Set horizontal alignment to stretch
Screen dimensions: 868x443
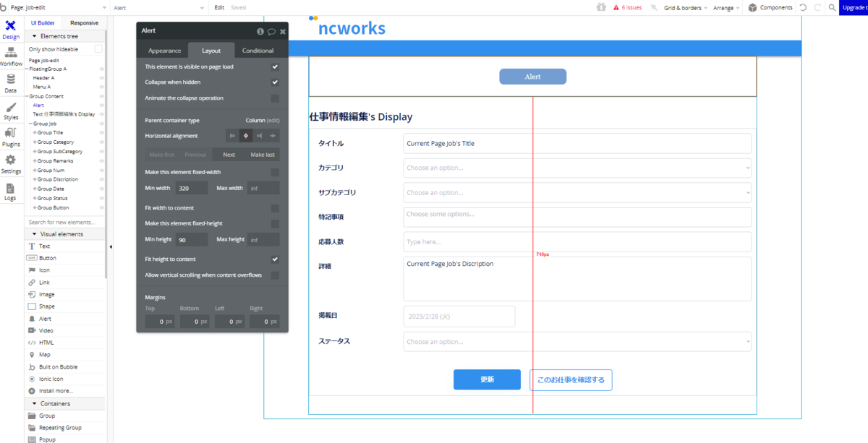(x=273, y=136)
